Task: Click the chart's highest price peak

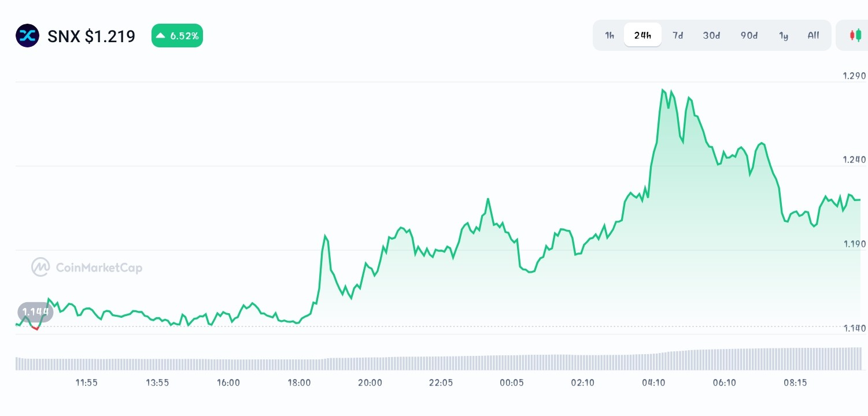Action: click(x=663, y=90)
